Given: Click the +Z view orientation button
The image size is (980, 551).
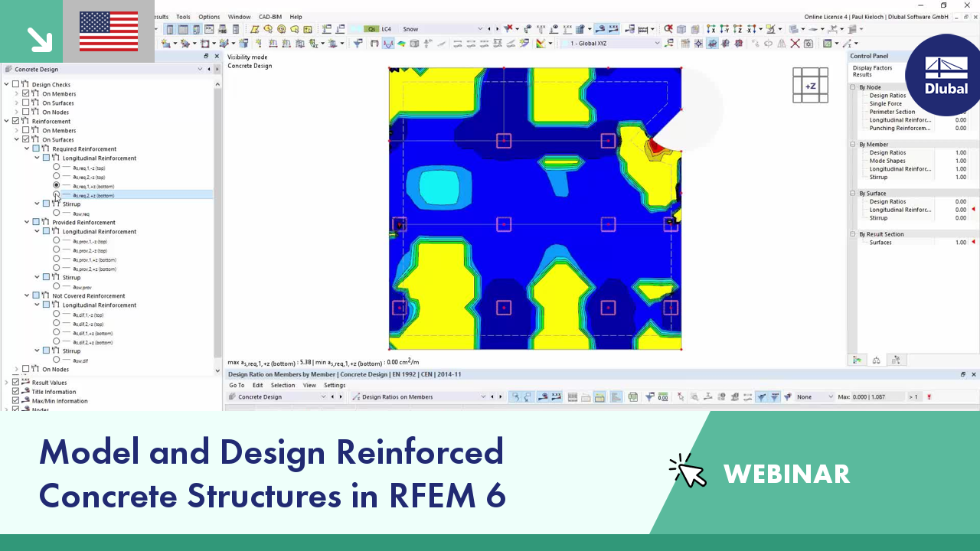Looking at the screenshot, I should pyautogui.click(x=810, y=85).
